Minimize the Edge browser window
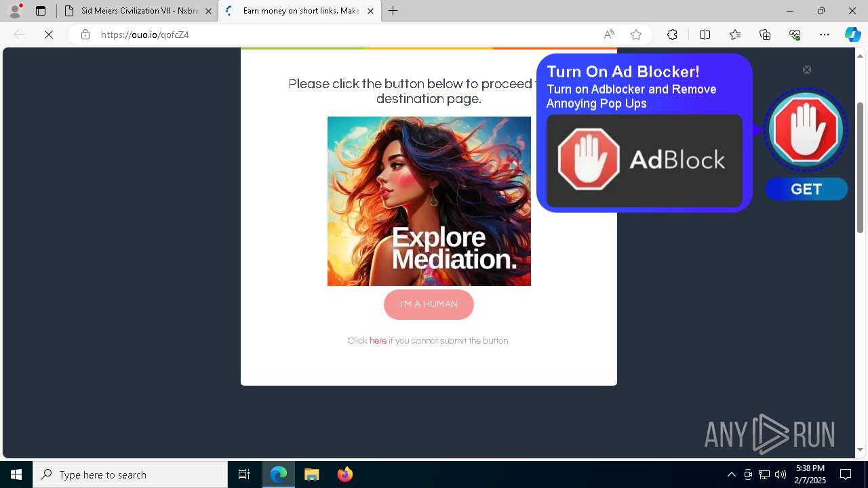 pos(789,11)
